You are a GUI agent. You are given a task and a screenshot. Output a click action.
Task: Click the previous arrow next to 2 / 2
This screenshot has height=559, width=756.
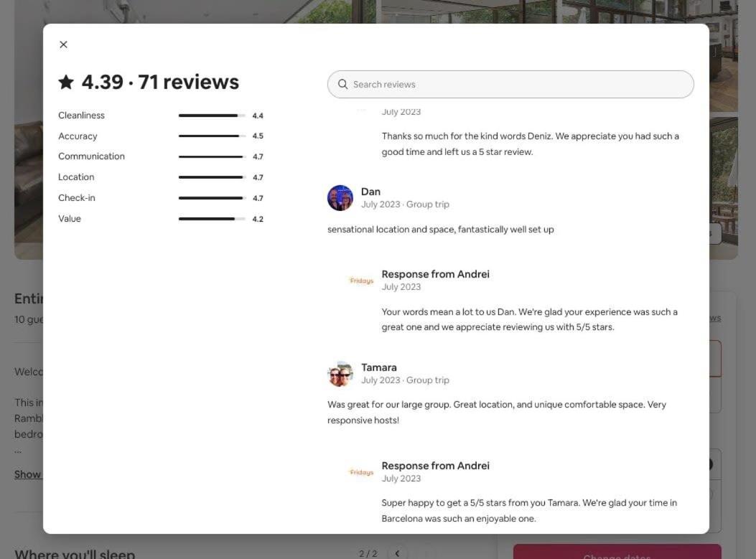point(397,553)
